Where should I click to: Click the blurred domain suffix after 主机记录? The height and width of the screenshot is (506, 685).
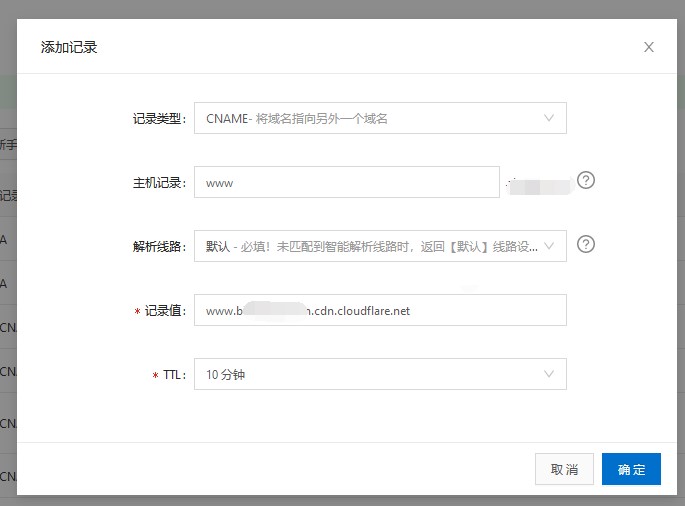(539, 185)
